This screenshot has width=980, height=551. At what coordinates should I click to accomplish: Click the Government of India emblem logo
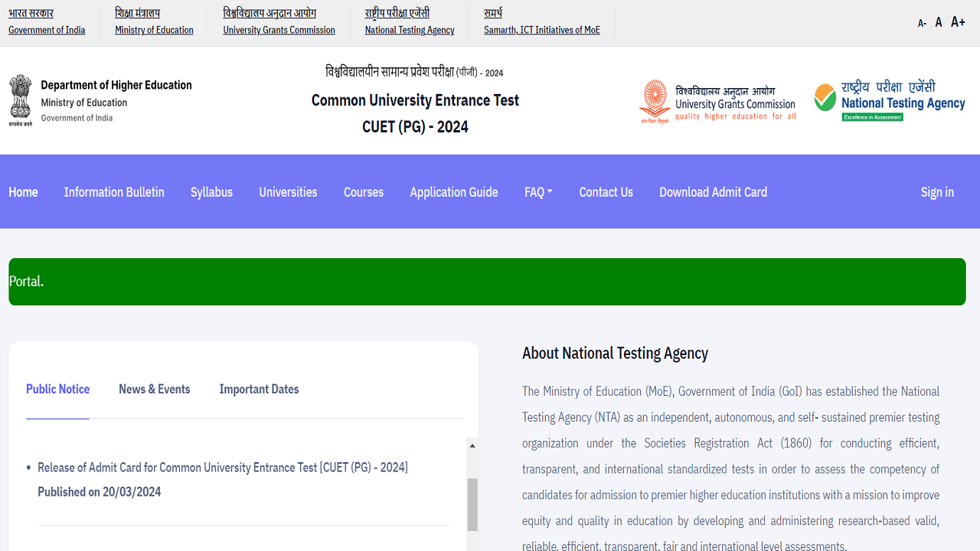coord(21,100)
